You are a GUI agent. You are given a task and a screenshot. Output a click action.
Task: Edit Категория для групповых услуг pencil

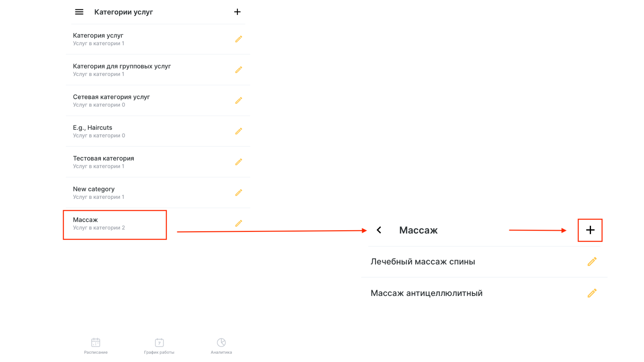point(238,70)
